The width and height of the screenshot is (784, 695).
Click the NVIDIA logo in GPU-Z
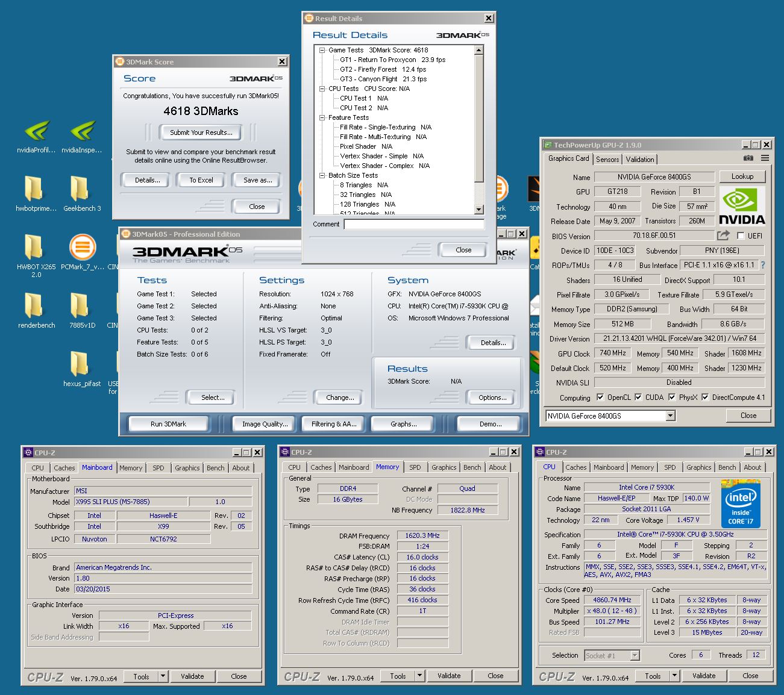[742, 206]
